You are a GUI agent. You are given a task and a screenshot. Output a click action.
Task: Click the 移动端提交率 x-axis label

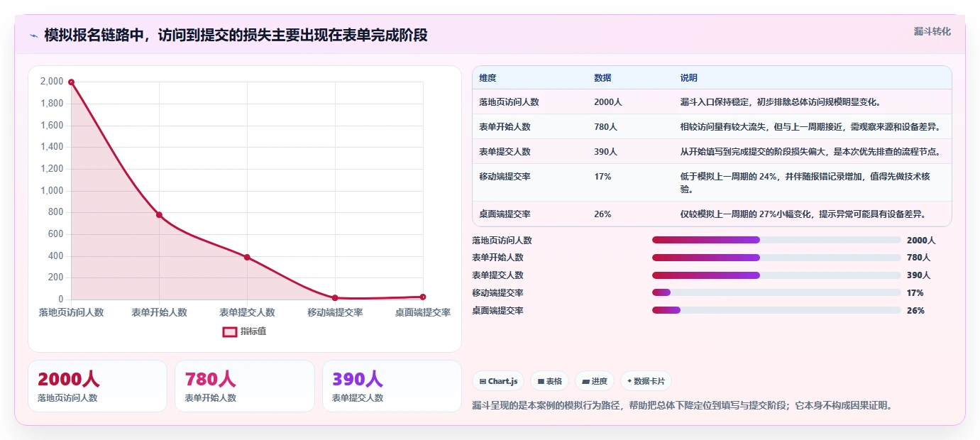pyautogui.click(x=335, y=312)
